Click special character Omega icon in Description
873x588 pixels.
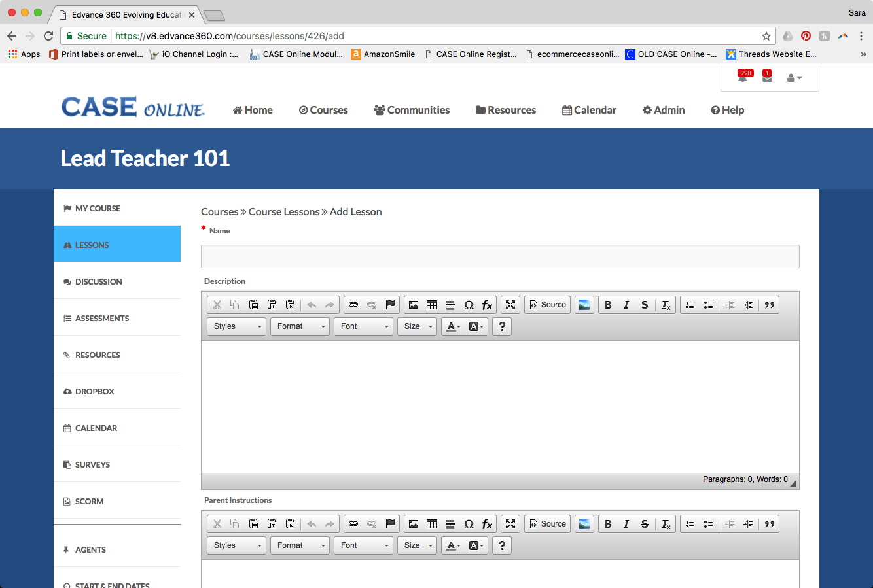pos(469,305)
